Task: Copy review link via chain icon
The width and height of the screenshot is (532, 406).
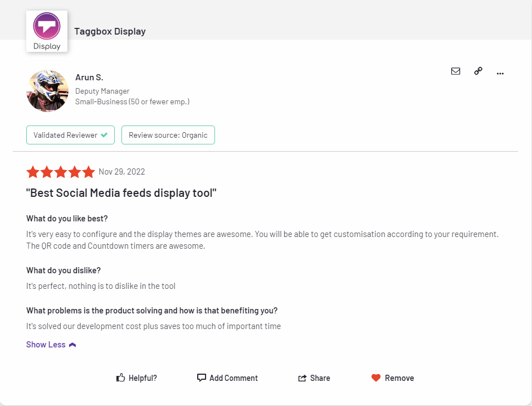Action: click(x=478, y=71)
